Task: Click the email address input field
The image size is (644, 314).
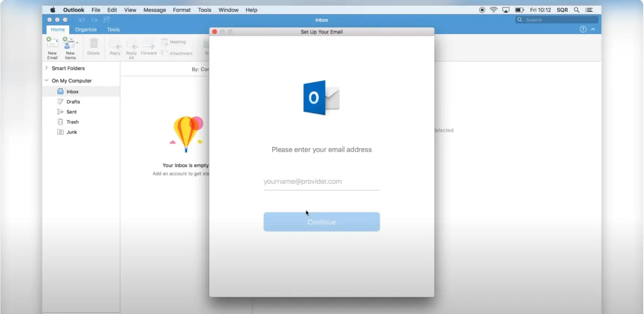Action: tap(321, 182)
